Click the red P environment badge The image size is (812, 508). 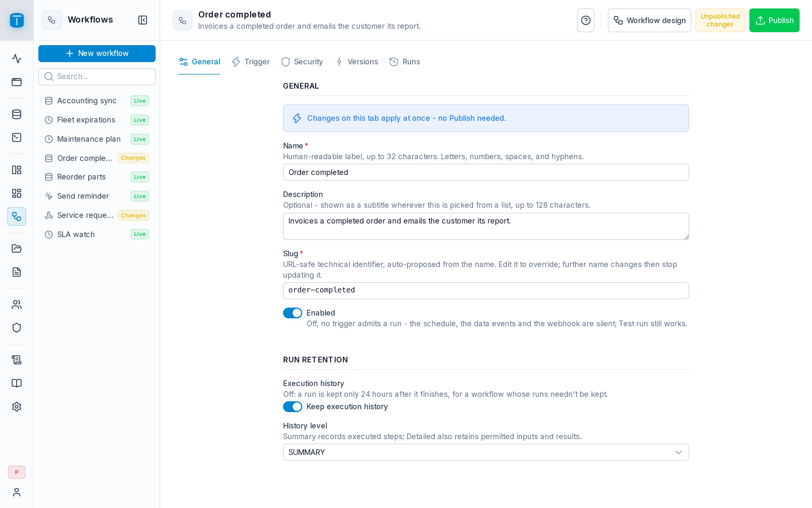[x=17, y=472]
